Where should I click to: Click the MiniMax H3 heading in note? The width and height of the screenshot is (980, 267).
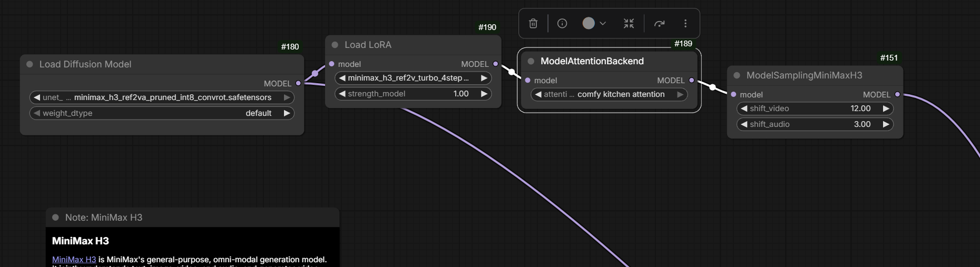tap(80, 241)
